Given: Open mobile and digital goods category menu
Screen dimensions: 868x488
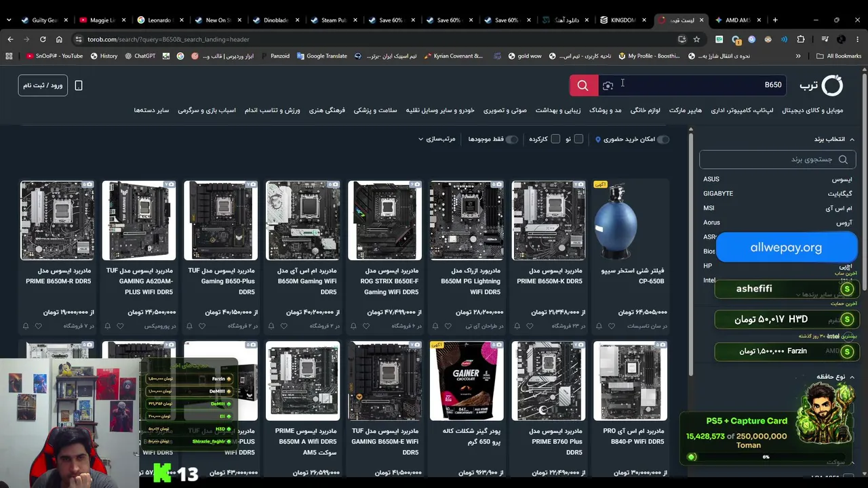Looking at the screenshot, I should [812, 110].
